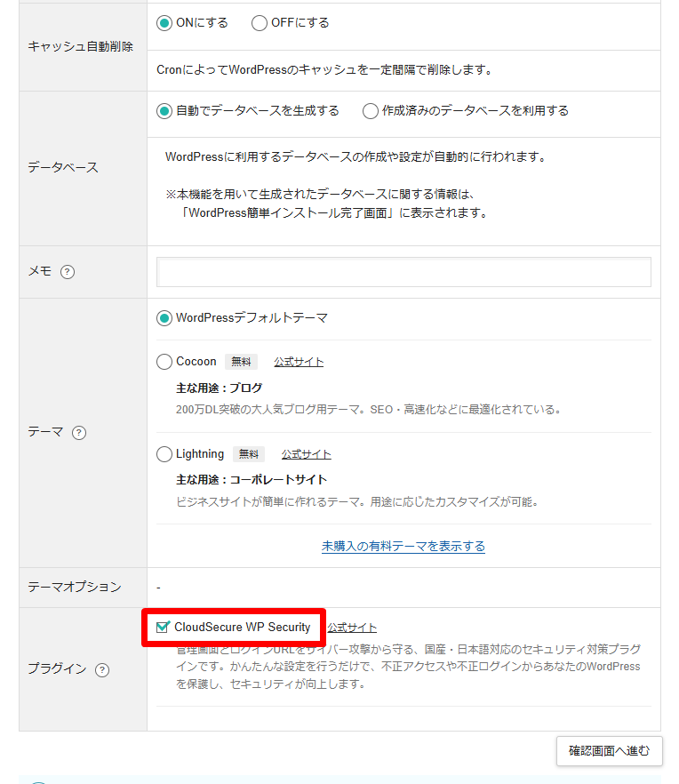
Task: Click the help icon beside プラグイン
Action: (x=102, y=669)
